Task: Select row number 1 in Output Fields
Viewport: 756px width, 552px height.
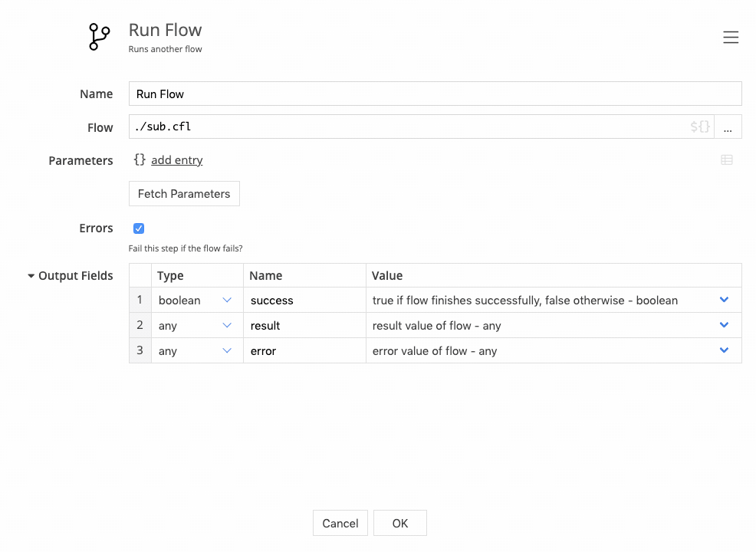Action: 140,300
